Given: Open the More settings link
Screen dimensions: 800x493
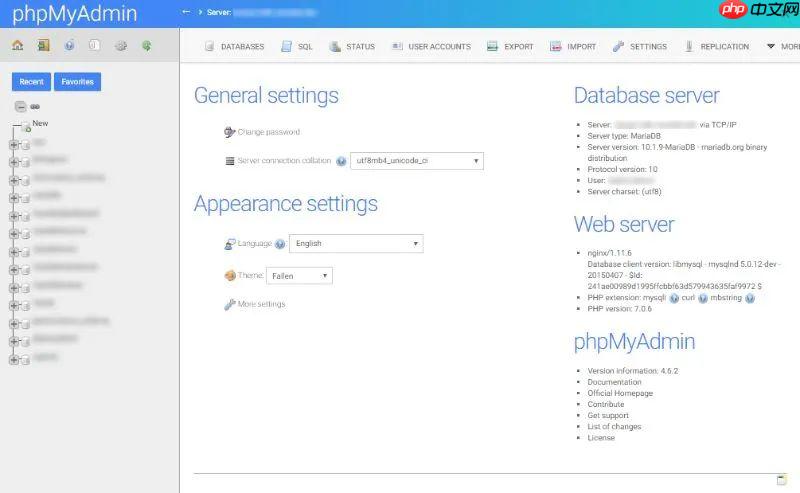Looking at the screenshot, I should (261, 304).
